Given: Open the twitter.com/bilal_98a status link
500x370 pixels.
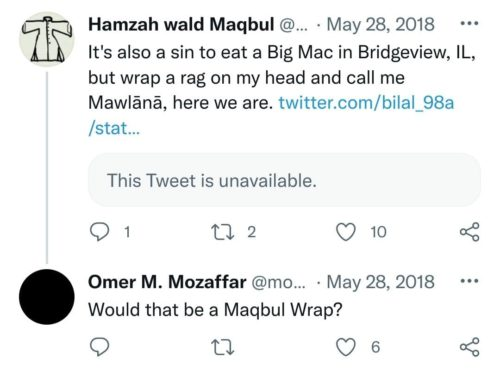Looking at the screenshot, I should click(x=271, y=115).
